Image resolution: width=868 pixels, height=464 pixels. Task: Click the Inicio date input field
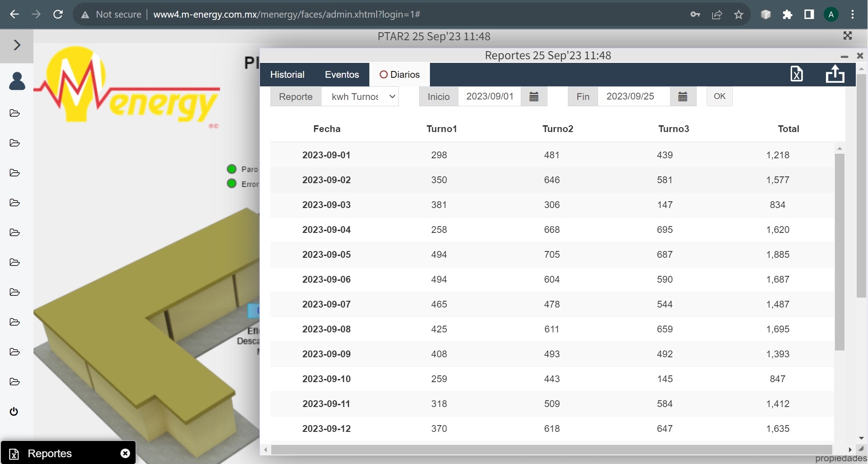click(490, 97)
